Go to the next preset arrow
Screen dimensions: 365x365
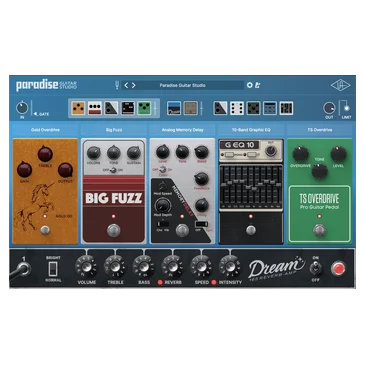coord(133,85)
